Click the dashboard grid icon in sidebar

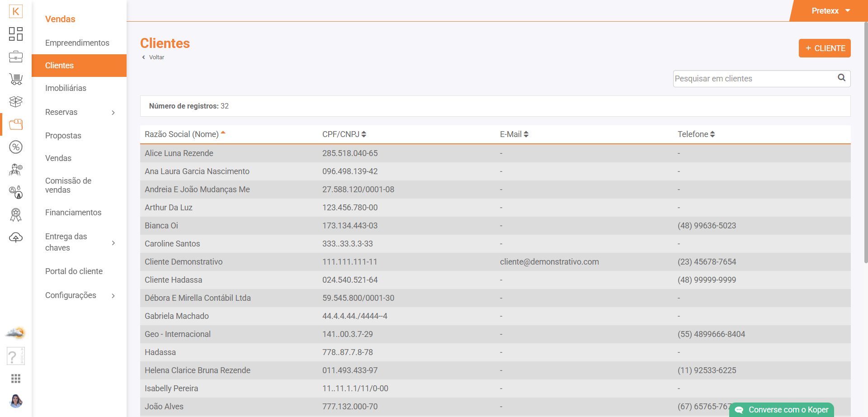16,34
